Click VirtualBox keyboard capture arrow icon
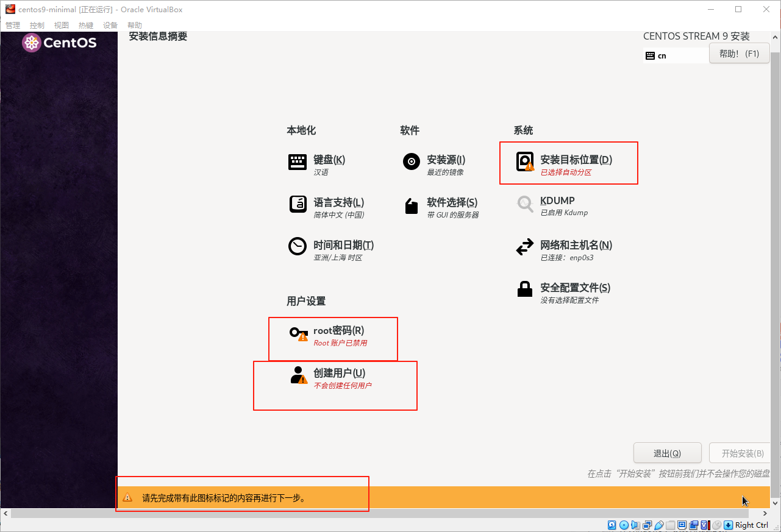Viewport: 781px width, 532px height. pyautogui.click(x=728, y=525)
